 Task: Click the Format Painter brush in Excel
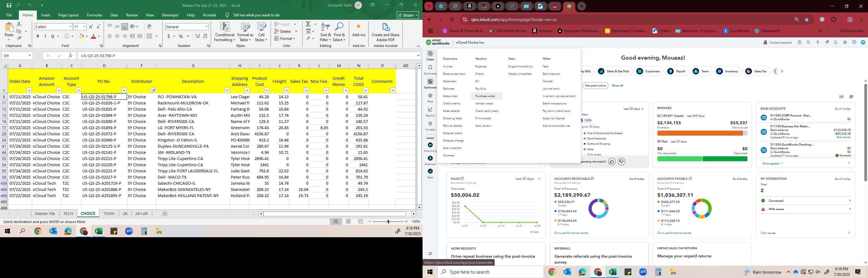[19, 38]
